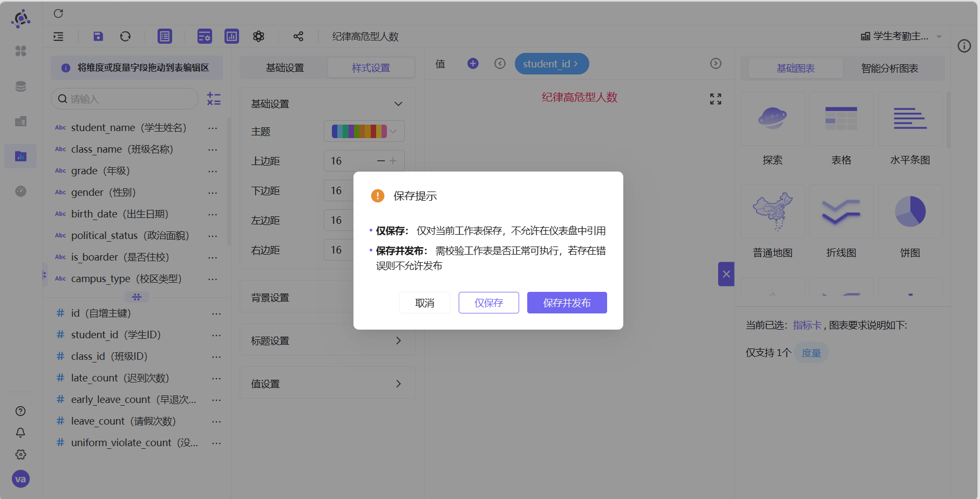
Task: Click the share nodes icon
Action: pyautogui.click(x=298, y=36)
